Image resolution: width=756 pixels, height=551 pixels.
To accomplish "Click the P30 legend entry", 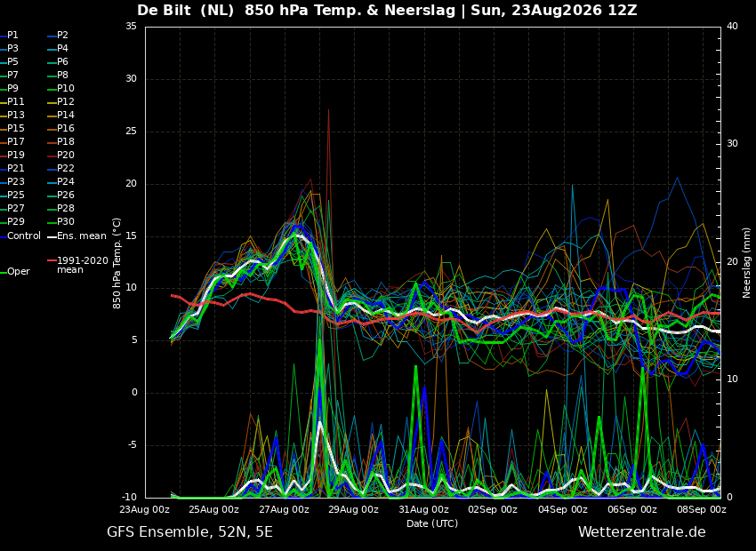I will point(60,221).
